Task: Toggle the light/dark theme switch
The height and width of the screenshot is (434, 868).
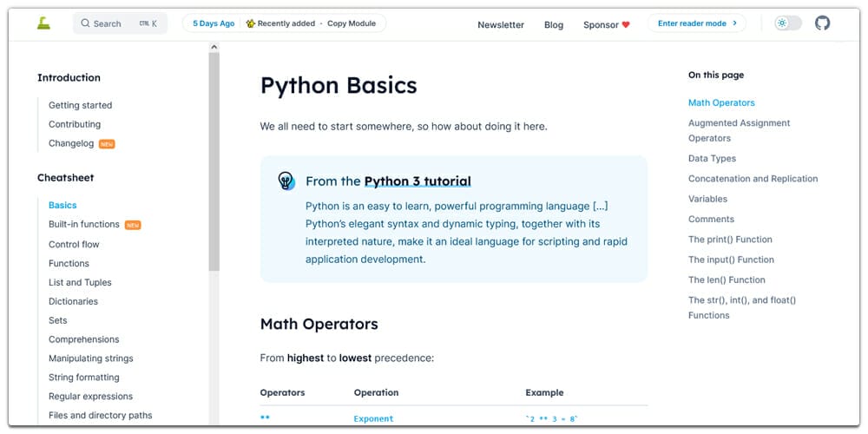Action: (x=788, y=23)
